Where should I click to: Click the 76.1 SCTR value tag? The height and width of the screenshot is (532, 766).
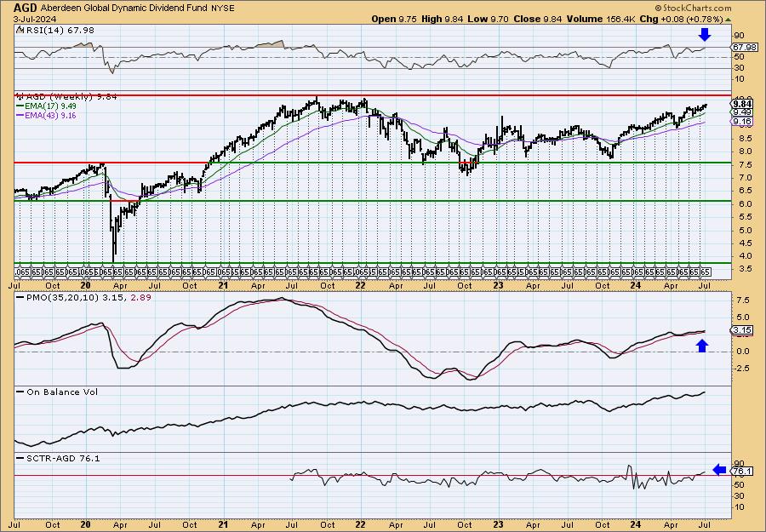[743, 472]
